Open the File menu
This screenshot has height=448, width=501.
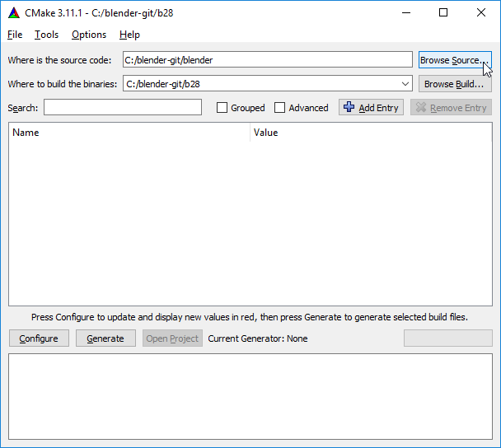coord(15,35)
